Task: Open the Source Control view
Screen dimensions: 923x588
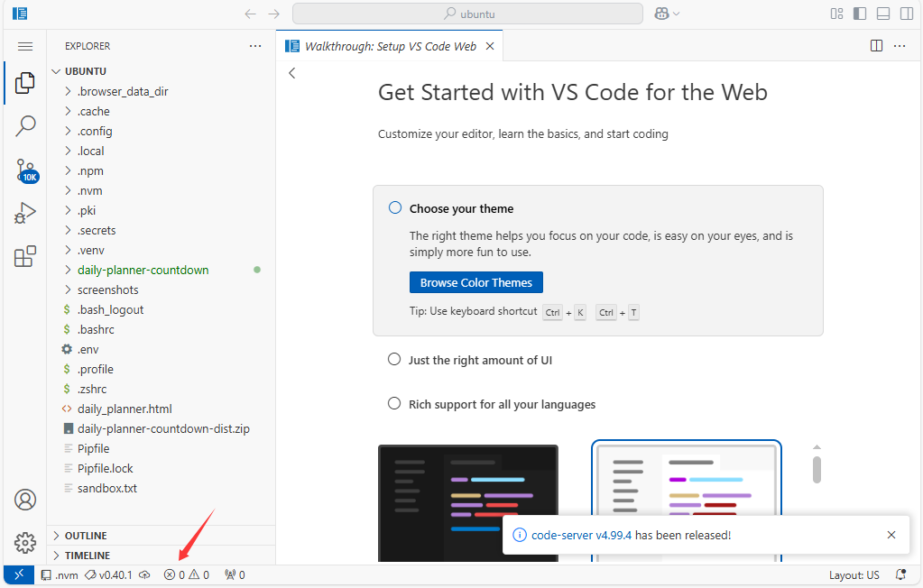Action: [25, 170]
